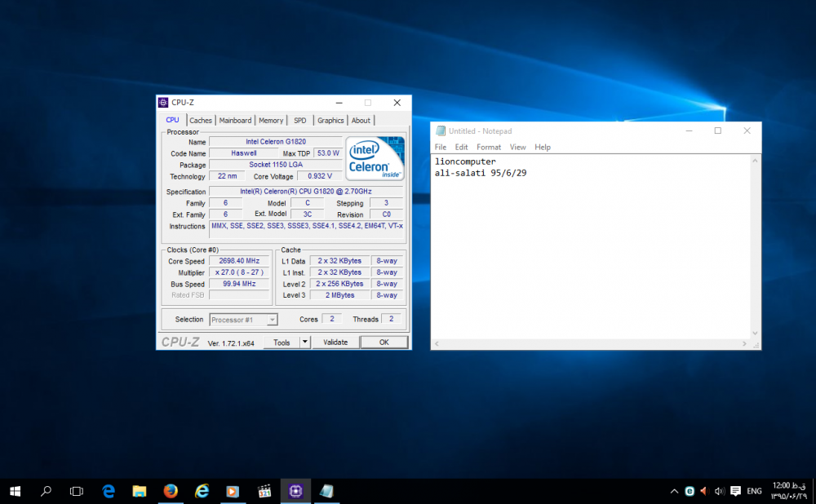Switch to the Mainboard tab
The width and height of the screenshot is (816, 504).
235,121
